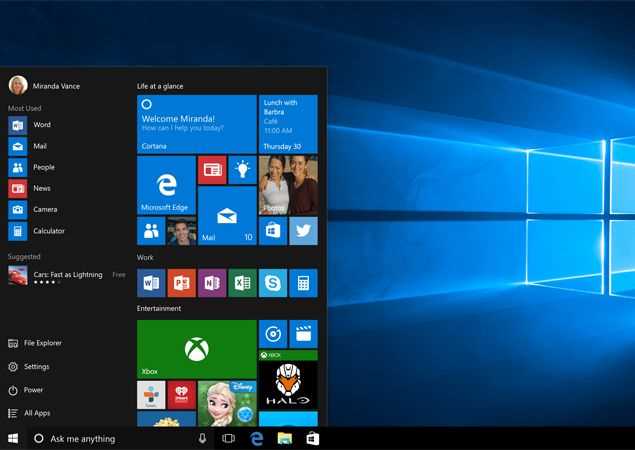Image resolution: width=635 pixels, height=450 pixels.
Task: Open the Skype tile
Action: (x=273, y=283)
